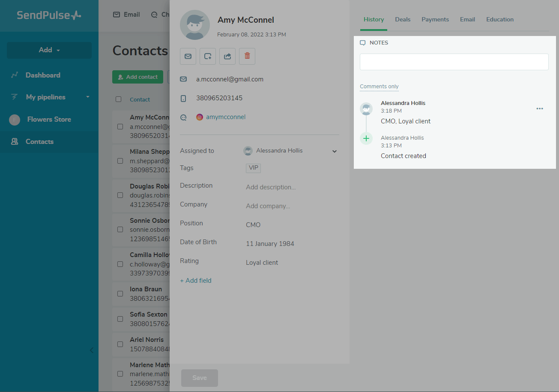Click the Instagram icon beside amymcconnel
The height and width of the screenshot is (392, 559).
coord(200,117)
